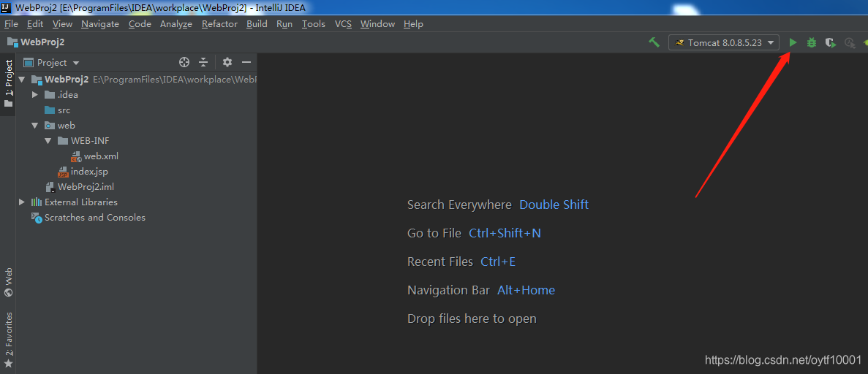Open the Build menu
The width and height of the screenshot is (868, 374).
[x=257, y=24]
